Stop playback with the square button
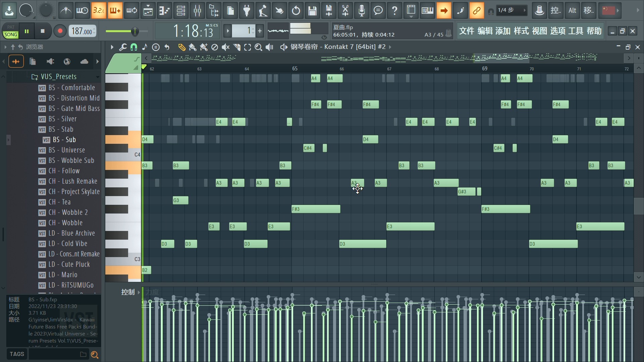This screenshot has height=362, width=644. coord(43,31)
